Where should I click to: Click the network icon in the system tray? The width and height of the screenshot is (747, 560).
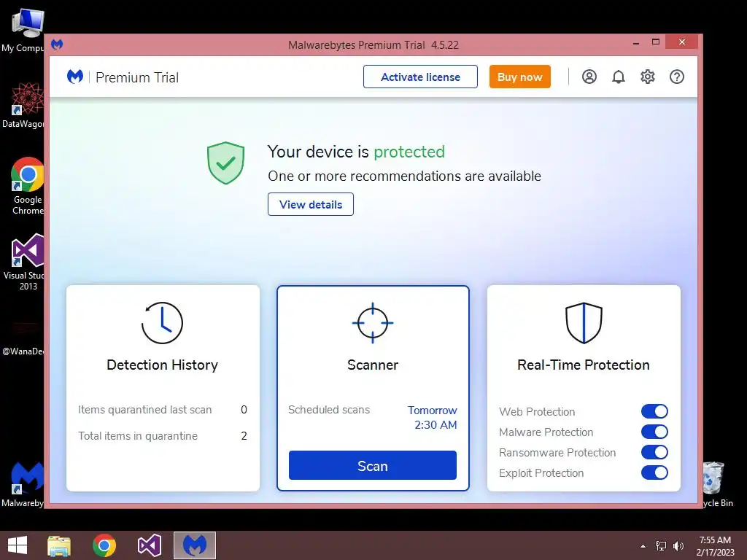tap(661, 546)
